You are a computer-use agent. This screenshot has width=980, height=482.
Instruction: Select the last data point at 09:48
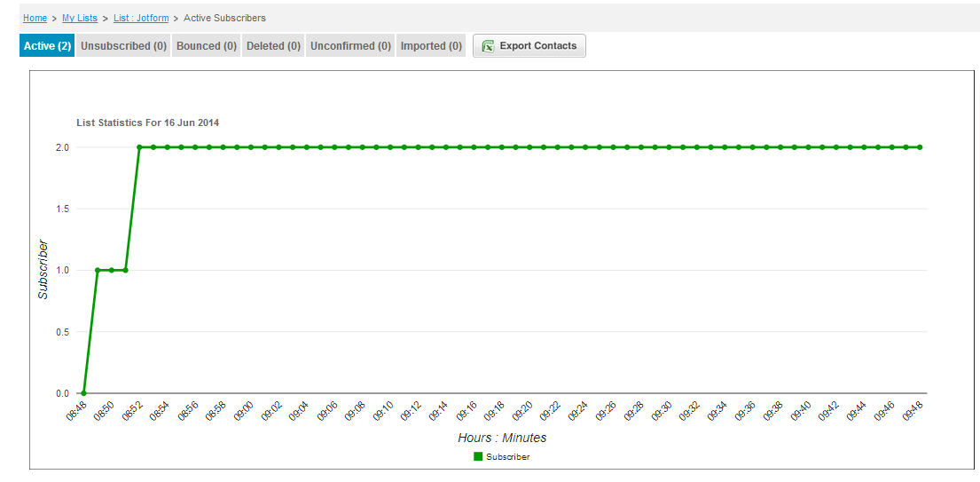920,147
